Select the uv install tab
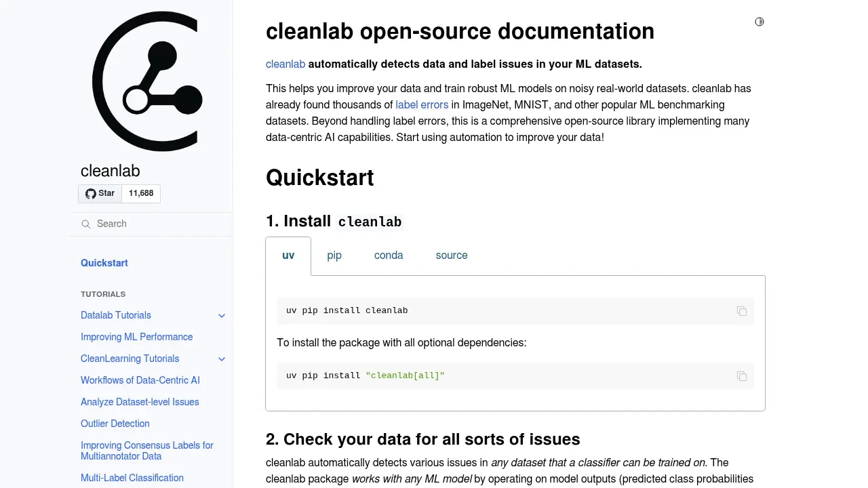868x488 pixels. (x=288, y=256)
